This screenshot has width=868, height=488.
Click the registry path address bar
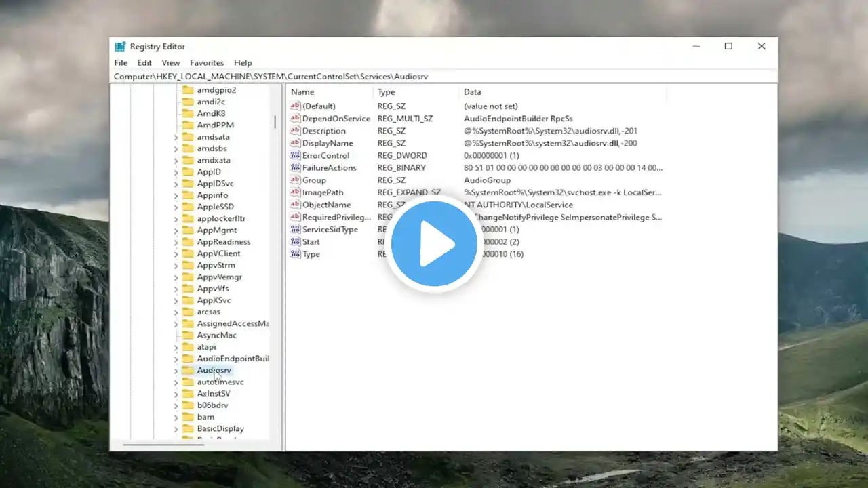coord(443,77)
